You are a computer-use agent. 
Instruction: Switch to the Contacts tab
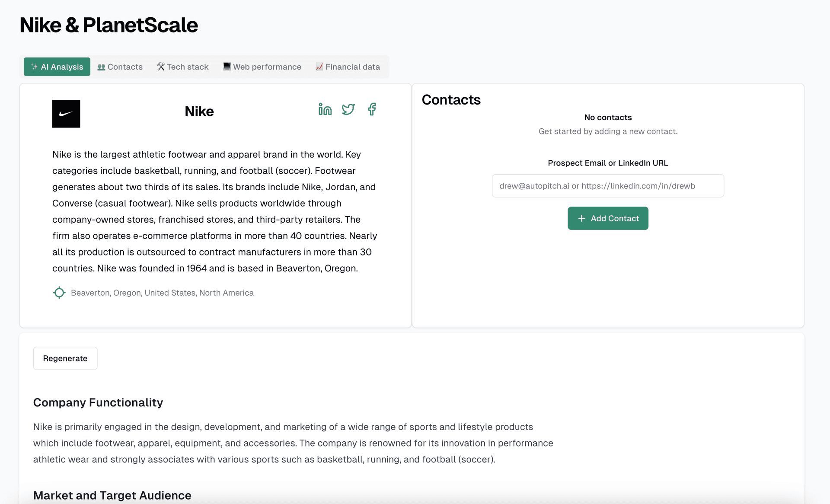[120, 67]
